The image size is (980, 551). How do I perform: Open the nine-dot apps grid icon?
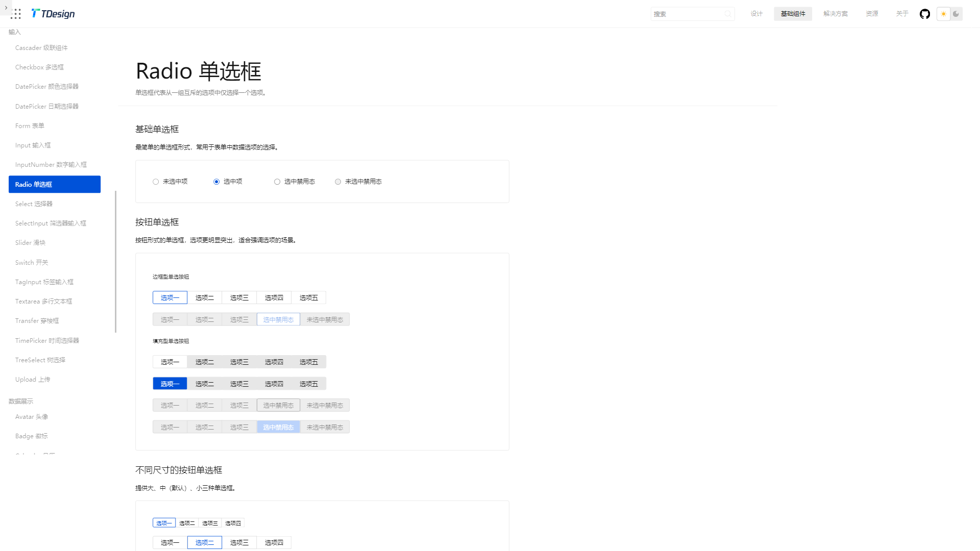point(16,14)
